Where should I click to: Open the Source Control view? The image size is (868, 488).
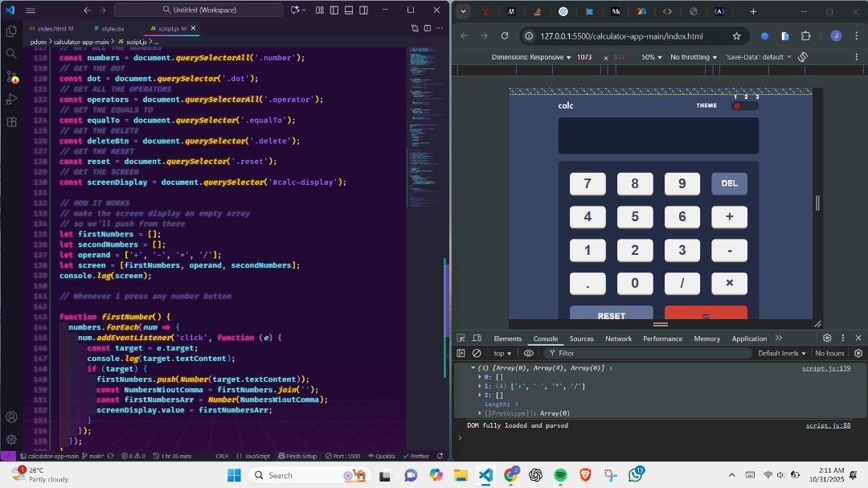[11, 76]
